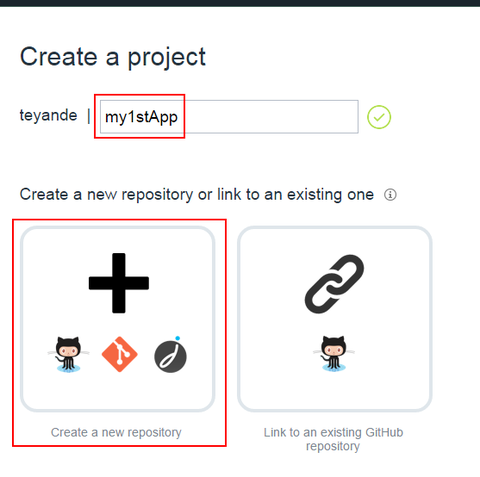Choose 'Link to an existing GitHub repository' label
The width and height of the screenshot is (480, 477).
pos(333,439)
